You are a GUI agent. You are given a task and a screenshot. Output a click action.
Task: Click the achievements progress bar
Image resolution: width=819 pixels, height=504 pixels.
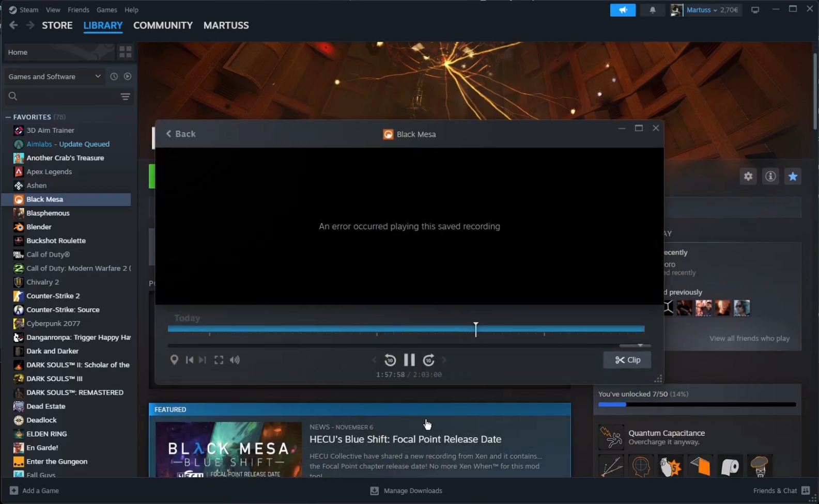tap(697, 404)
